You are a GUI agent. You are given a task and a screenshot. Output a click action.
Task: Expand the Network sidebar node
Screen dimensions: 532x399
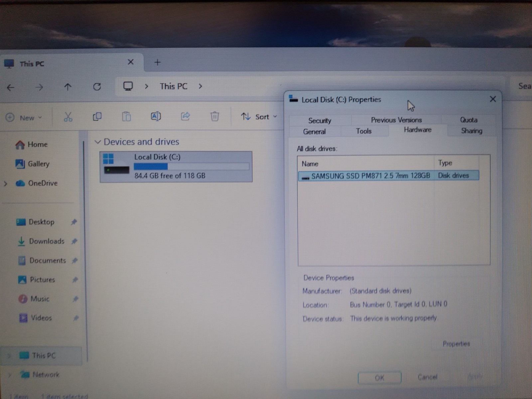pos(9,375)
